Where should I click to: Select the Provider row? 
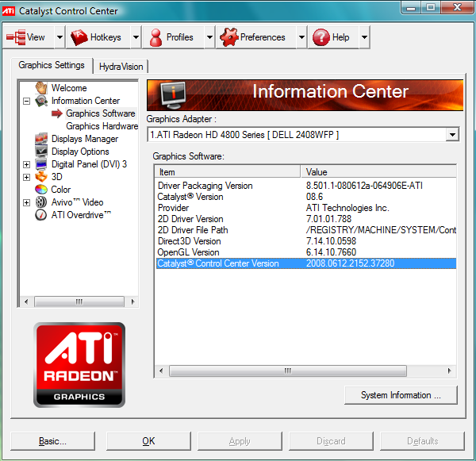pyautogui.click(x=305, y=208)
